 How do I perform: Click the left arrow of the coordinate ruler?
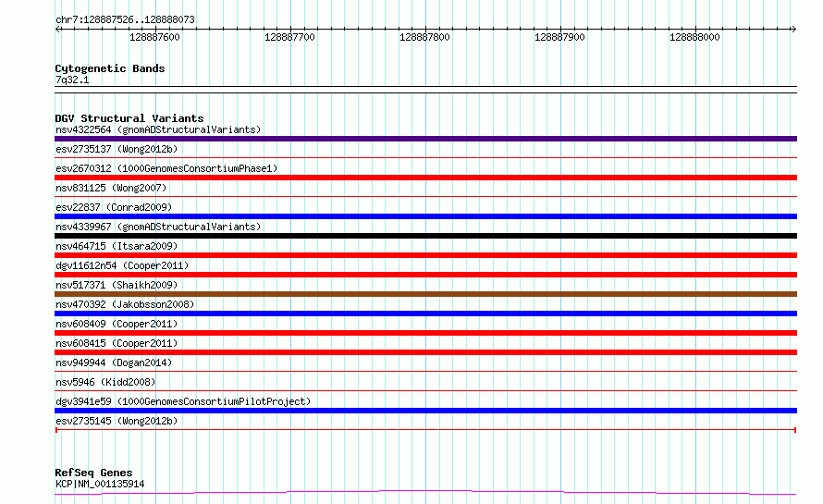pos(57,29)
